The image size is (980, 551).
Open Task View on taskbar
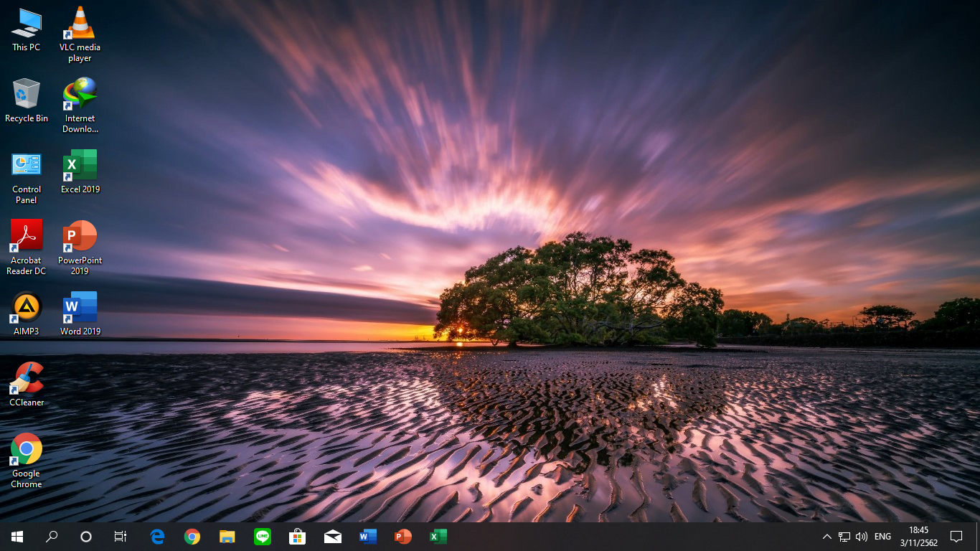click(x=121, y=537)
